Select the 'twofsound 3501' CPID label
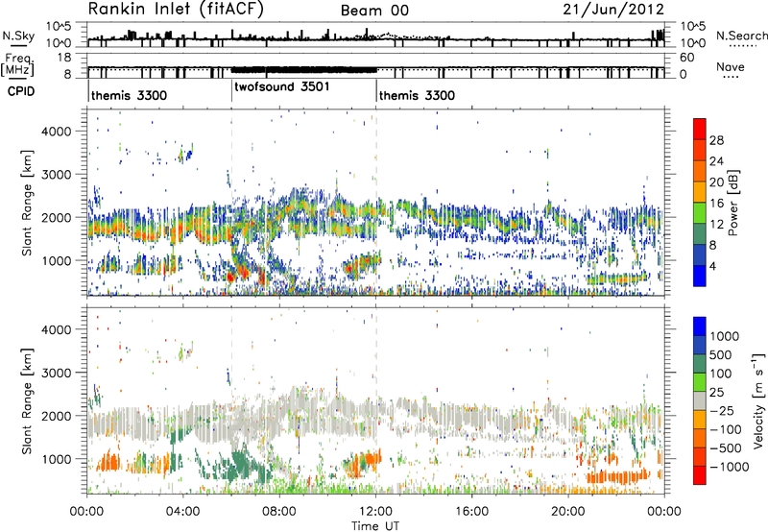 coord(282,86)
